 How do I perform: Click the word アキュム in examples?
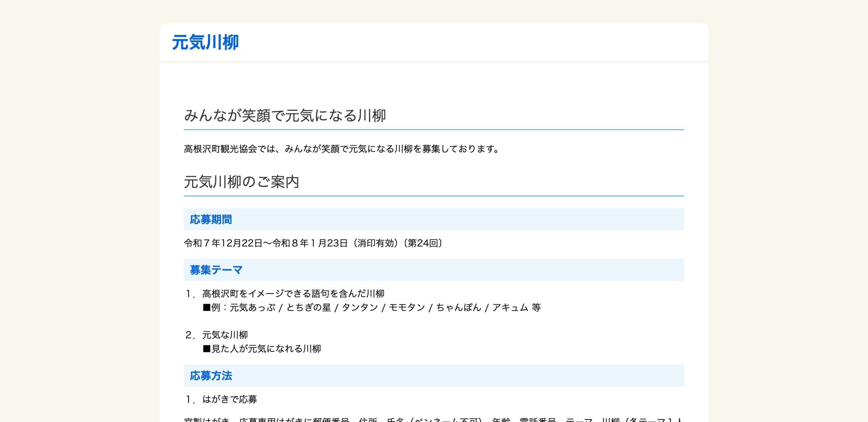[510, 308]
